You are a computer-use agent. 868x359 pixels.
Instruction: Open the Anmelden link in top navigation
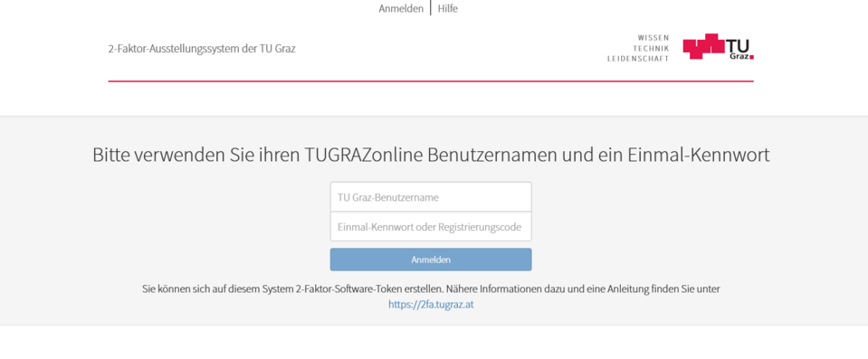click(x=401, y=9)
